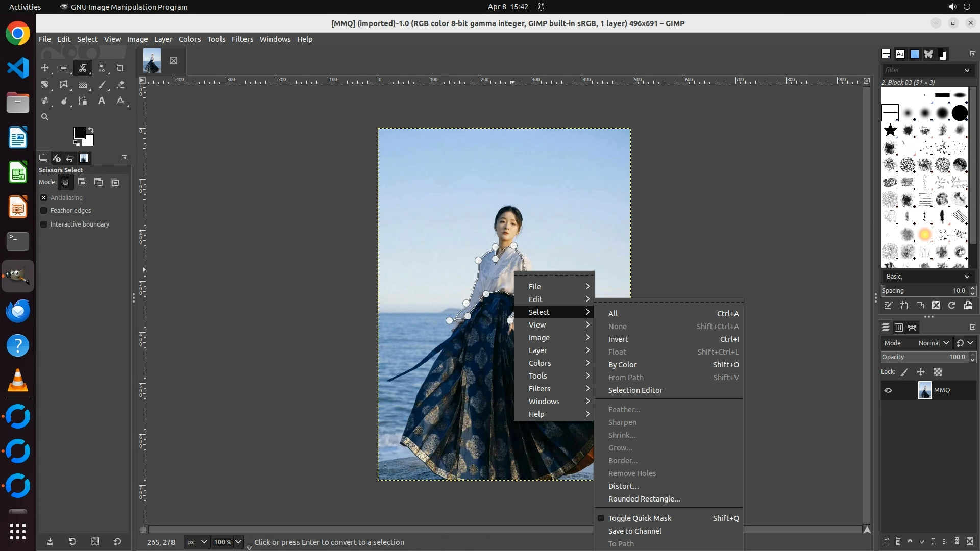Choose Selection Editor from submenu
This screenshot has width=980, height=551.
pyautogui.click(x=635, y=390)
